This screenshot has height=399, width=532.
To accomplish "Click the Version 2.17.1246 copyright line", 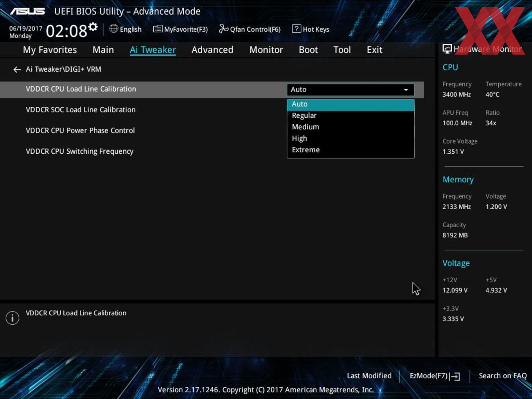I will coord(266,390).
